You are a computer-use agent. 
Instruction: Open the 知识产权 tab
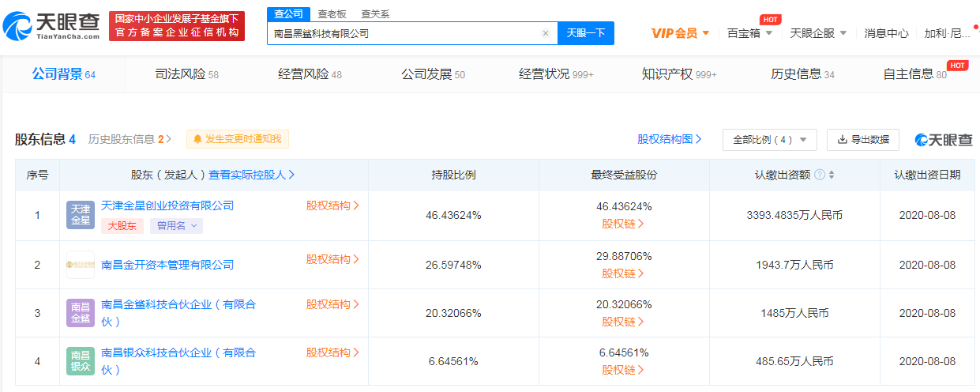click(x=679, y=74)
